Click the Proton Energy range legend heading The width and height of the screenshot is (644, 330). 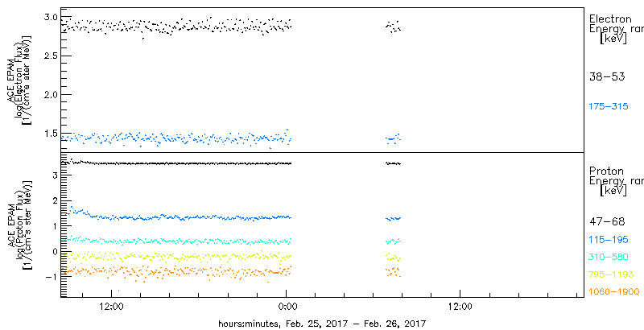(x=616, y=181)
